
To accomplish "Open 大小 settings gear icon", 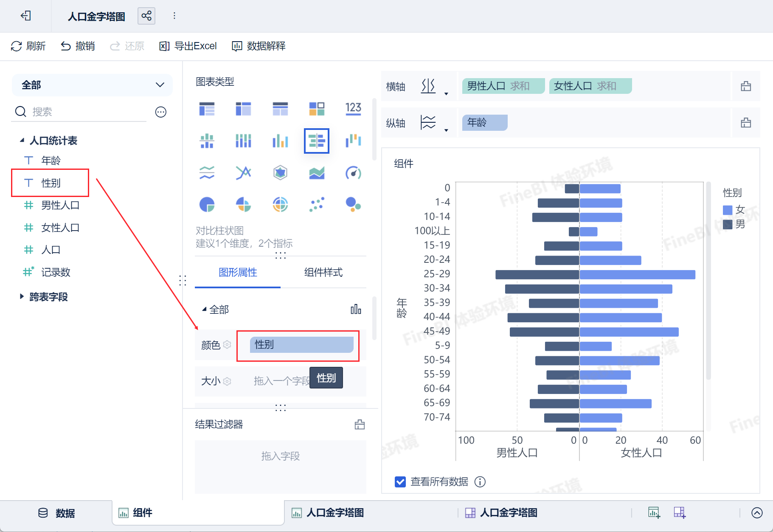I will (x=227, y=381).
